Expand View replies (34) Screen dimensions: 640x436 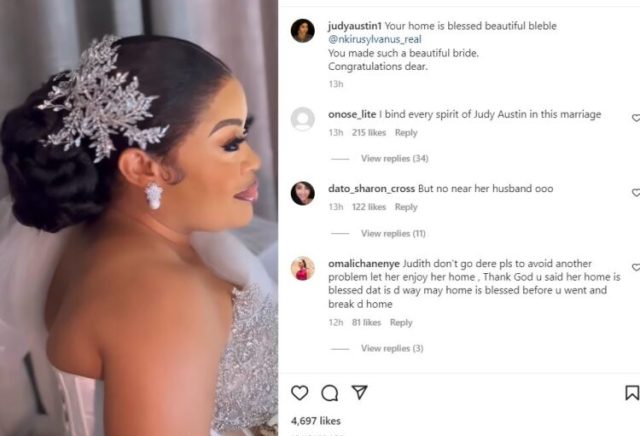(x=394, y=158)
